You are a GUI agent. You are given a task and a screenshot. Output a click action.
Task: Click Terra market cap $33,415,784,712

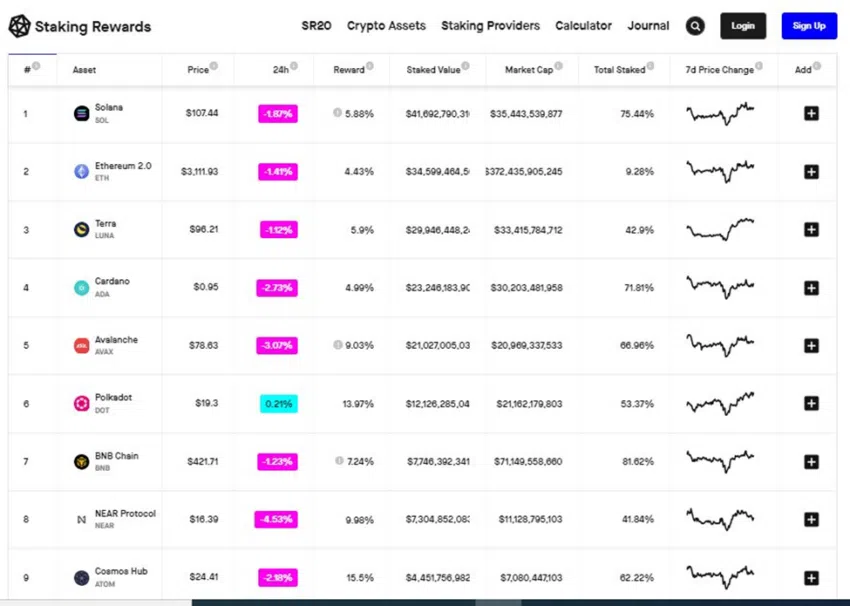[x=528, y=230]
